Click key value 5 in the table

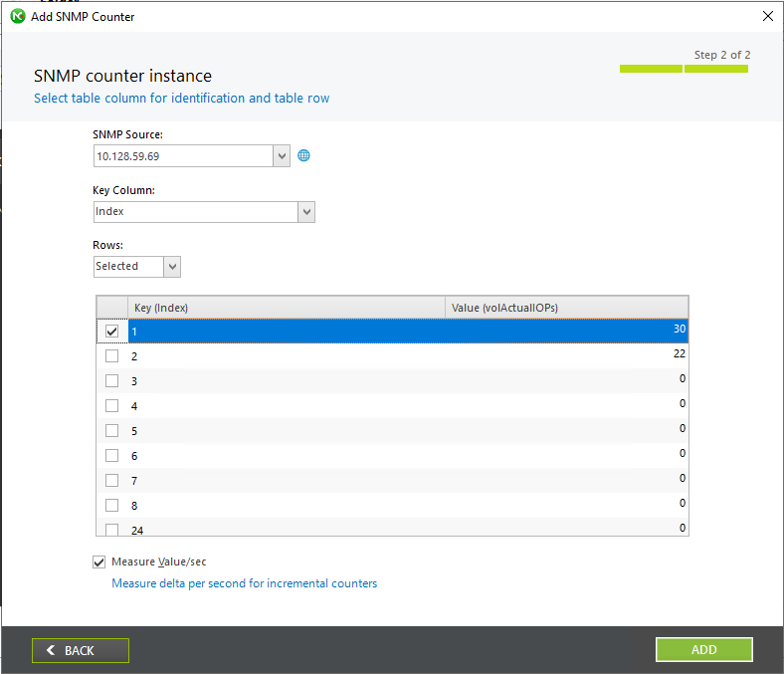(x=134, y=431)
